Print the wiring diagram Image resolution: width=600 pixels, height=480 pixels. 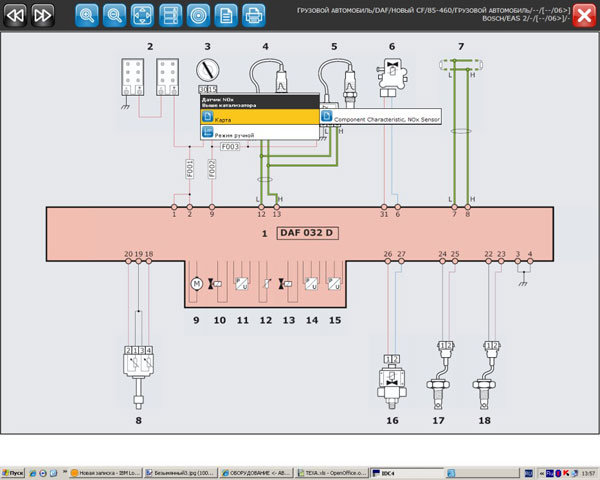point(254,15)
